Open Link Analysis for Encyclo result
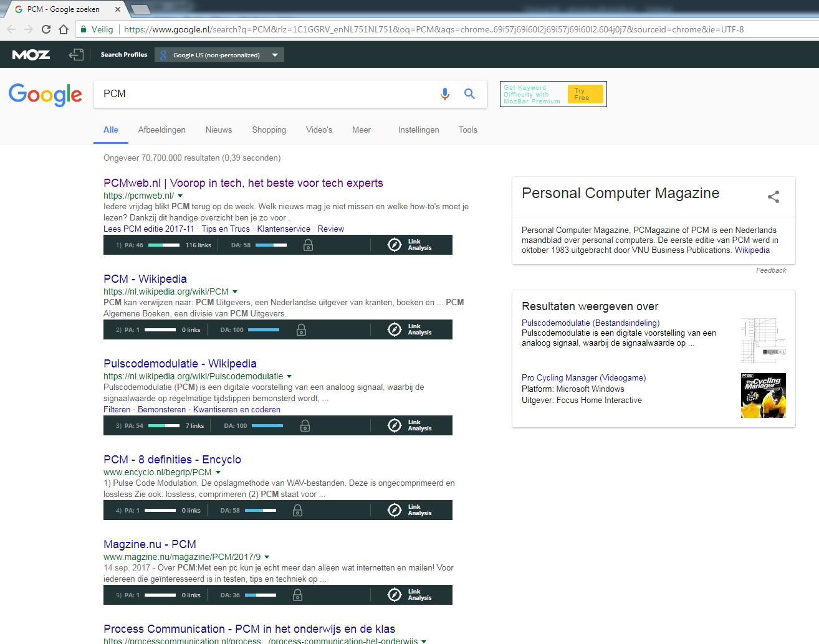The width and height of the screenshot is (819, 644). pyautogui.click(x=410, y=510)
